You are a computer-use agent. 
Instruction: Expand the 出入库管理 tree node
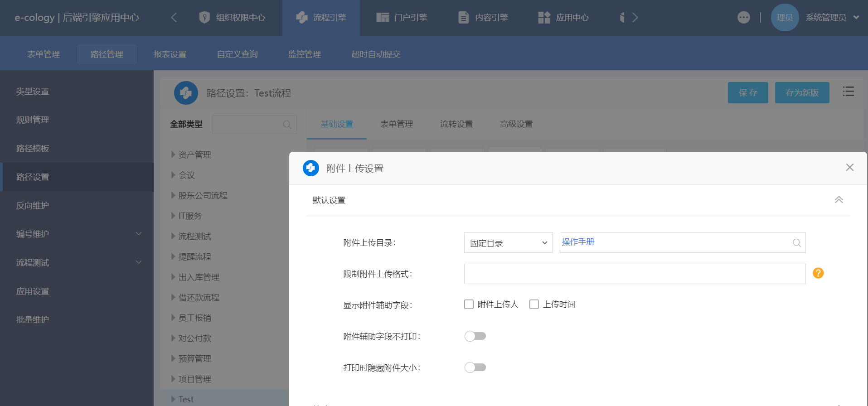pos(173,277)
